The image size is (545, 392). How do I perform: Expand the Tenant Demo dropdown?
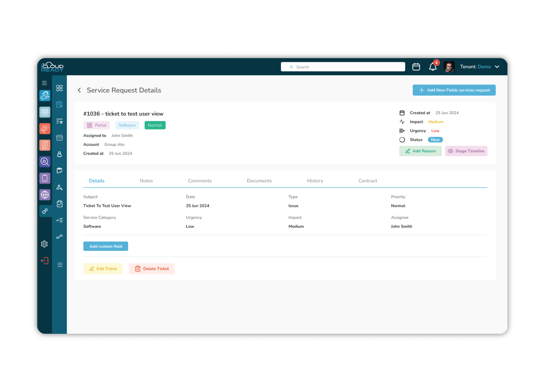click(x=497, y=67)
